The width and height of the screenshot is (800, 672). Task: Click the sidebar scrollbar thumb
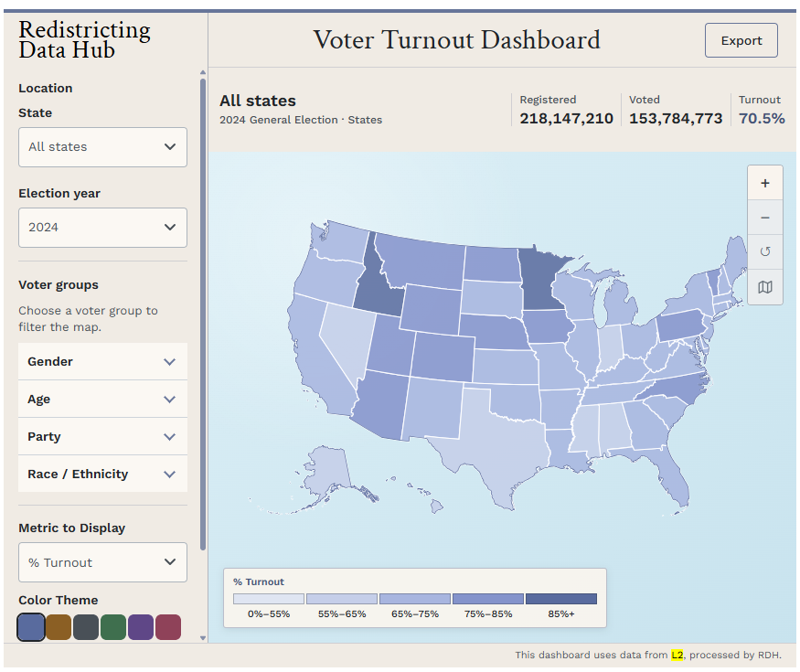(203, 314)
